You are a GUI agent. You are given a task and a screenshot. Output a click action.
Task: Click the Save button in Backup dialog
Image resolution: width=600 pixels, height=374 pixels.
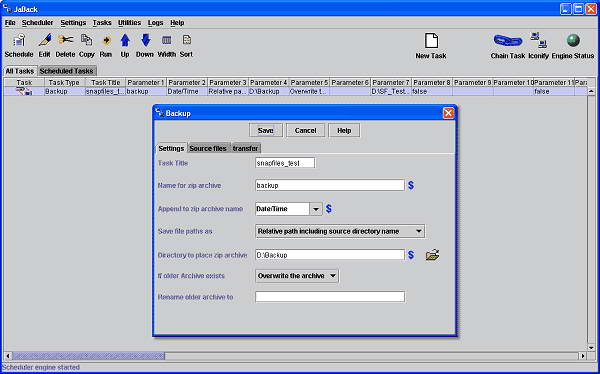266,131
